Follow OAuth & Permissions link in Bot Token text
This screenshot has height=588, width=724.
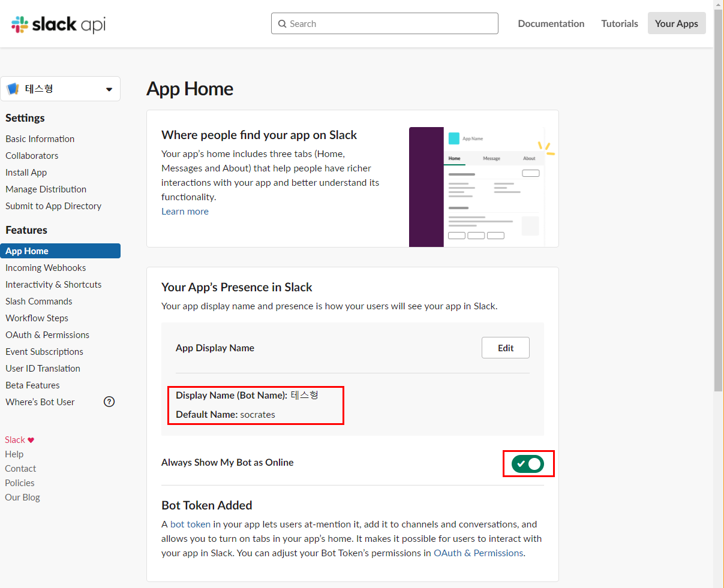[x=478, y=553]
